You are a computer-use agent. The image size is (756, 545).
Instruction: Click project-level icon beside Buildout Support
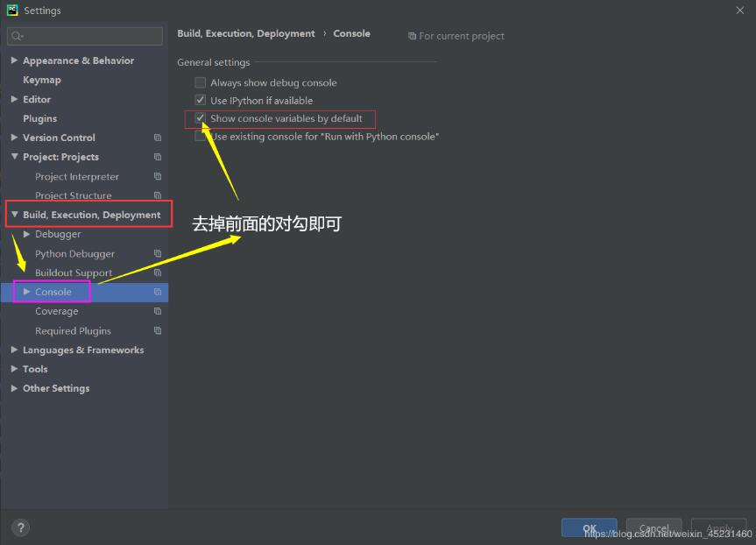tap(157, 272)
